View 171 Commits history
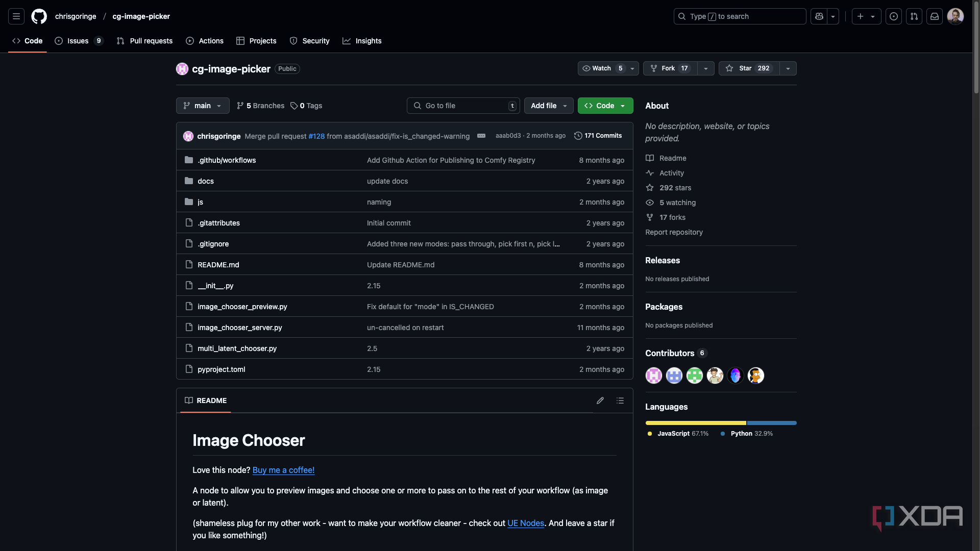 [x=598, y=136]
